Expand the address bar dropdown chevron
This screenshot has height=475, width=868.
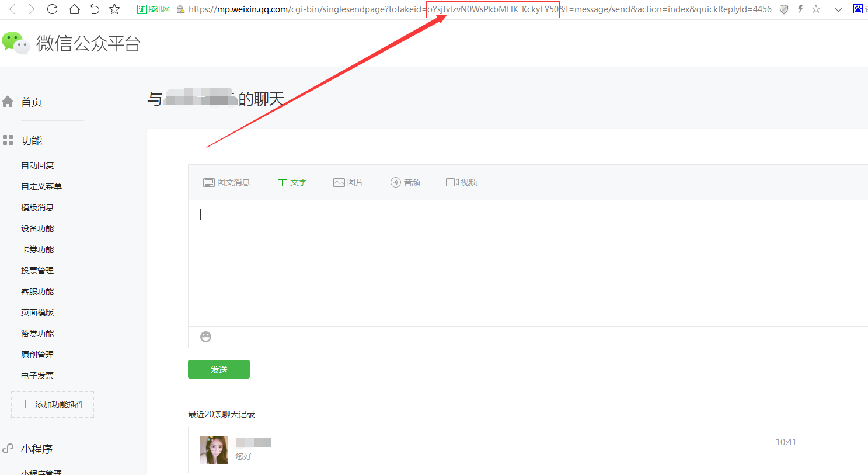click(x=838, y=10)
